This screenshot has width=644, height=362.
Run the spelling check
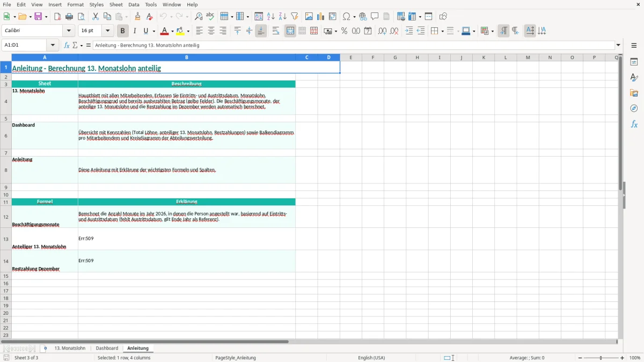(210, 17)
